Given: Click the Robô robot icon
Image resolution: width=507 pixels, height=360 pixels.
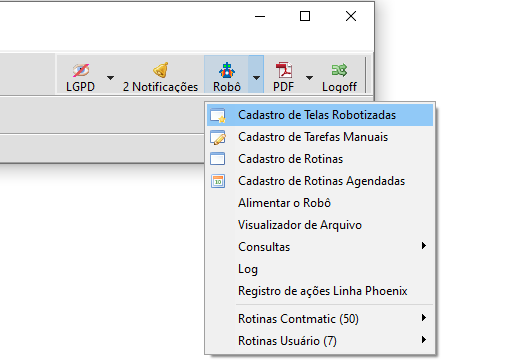Looking at the screenshot, I should [227, 70].
